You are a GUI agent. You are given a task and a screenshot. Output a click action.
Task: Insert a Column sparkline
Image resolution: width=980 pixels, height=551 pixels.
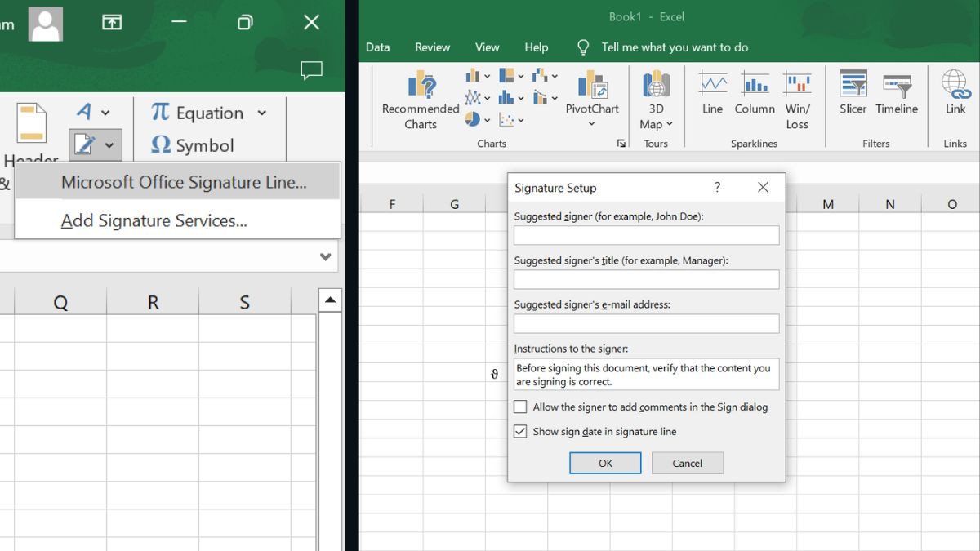[x=755, y=92]
